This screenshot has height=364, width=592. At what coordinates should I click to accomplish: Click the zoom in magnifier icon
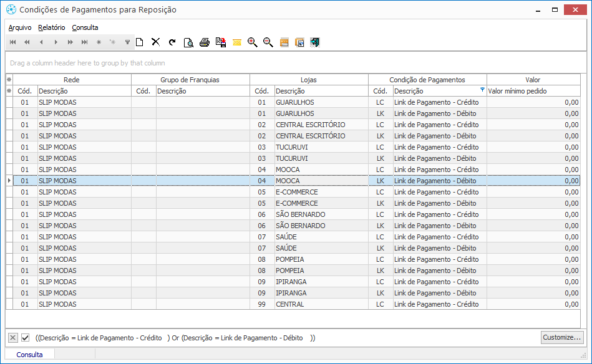point(252,42)
